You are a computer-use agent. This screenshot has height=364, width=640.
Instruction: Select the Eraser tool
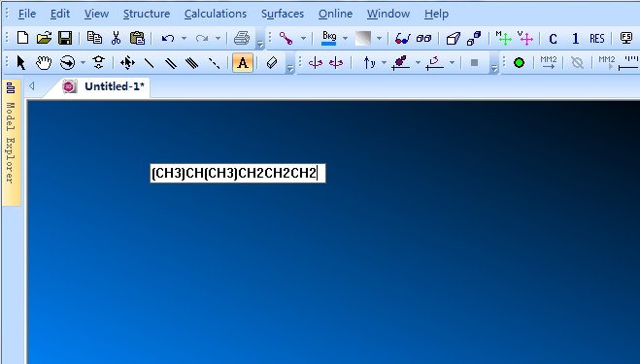point(272,63)
